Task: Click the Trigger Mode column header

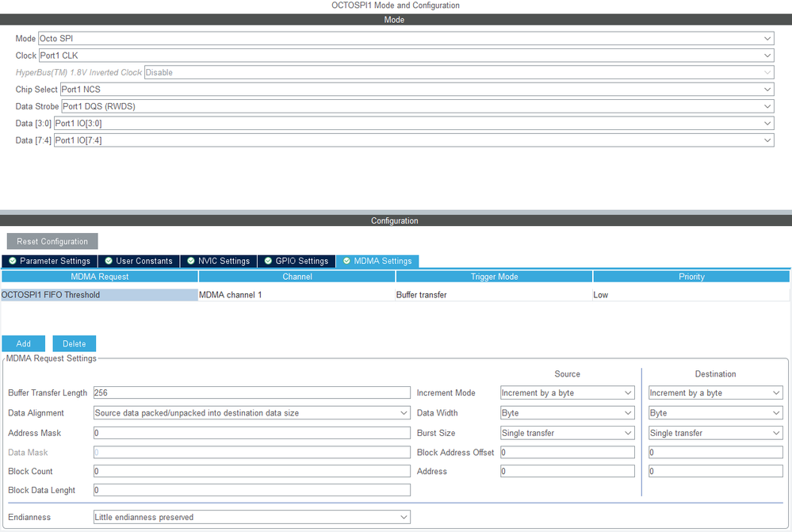Action: (494, 277)
